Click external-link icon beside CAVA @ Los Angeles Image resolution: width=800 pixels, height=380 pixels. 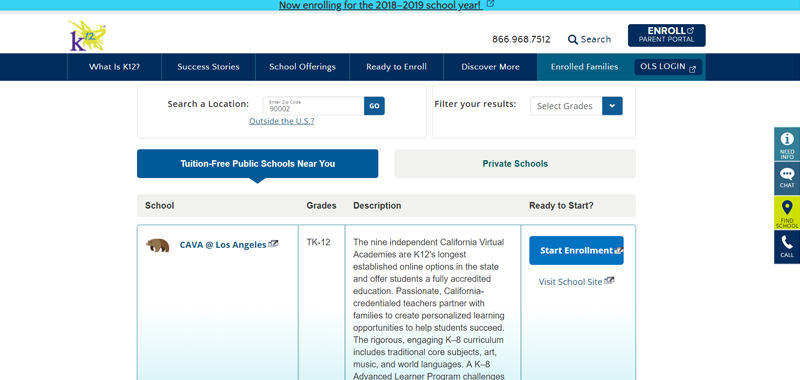click(x=273, y=244)
